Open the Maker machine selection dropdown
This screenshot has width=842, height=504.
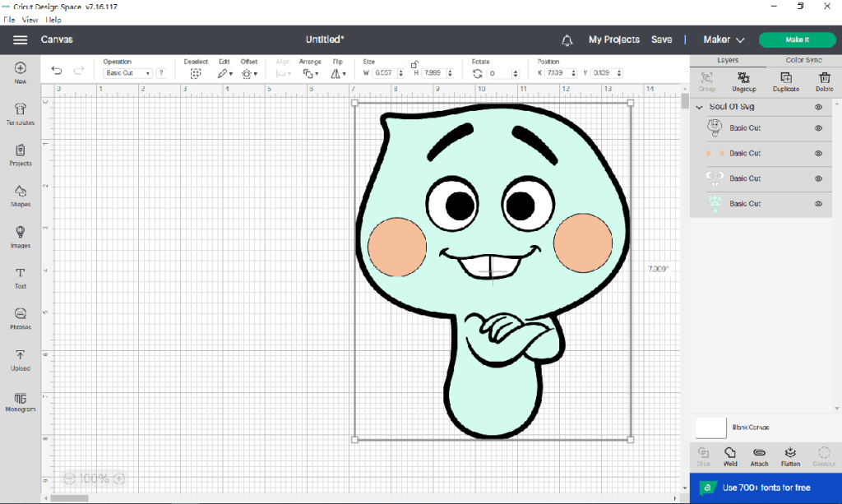(x=722, y=39)
